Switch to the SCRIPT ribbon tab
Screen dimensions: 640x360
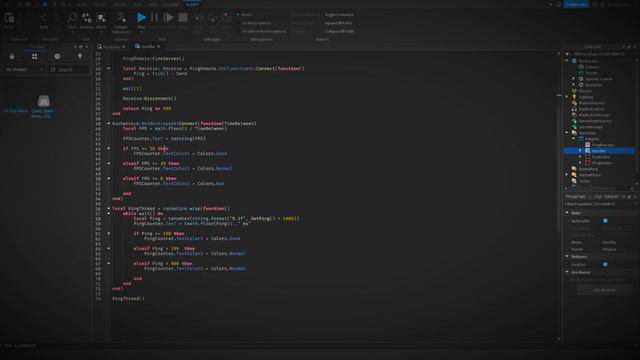click(x=192, y=4)
